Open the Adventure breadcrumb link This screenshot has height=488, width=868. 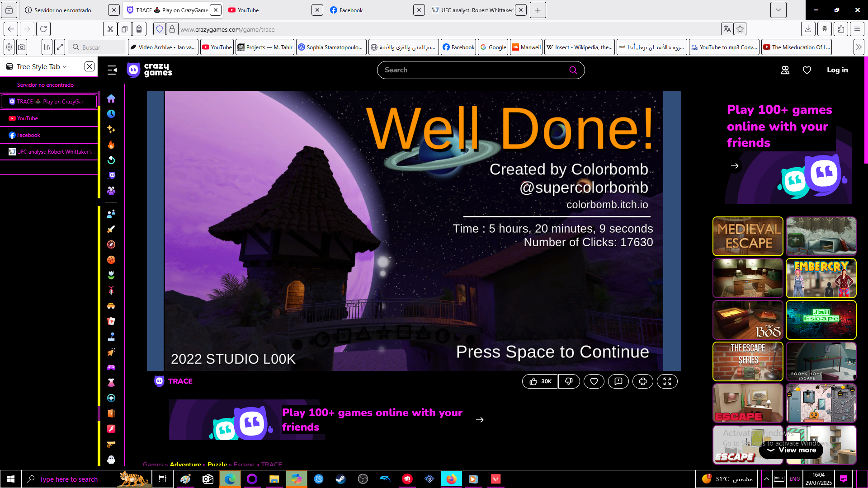pos(185,465)
